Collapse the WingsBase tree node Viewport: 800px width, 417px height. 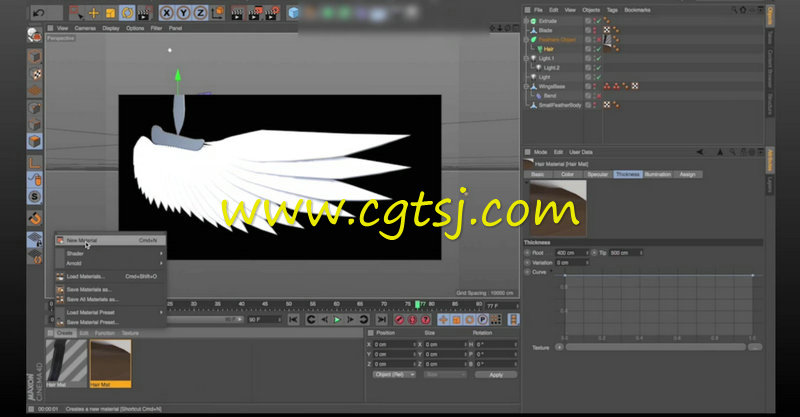tap(527, 86)
